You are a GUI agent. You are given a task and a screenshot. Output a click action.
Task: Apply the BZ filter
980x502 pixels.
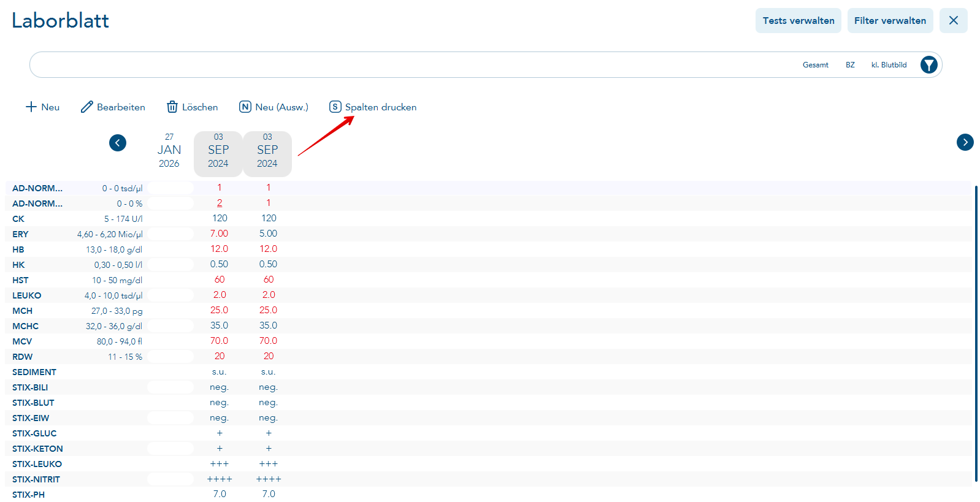[850, 65]
